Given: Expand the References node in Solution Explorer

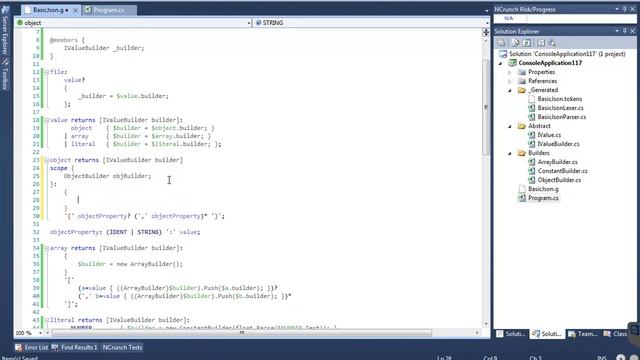Looking at the screenshot, I should (509, 81).
